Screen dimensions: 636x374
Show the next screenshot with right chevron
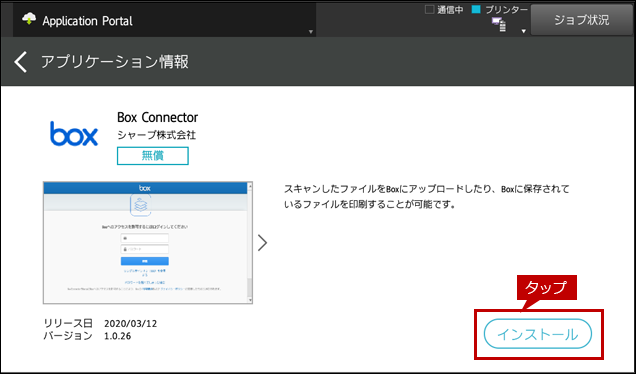click(x=262, y=243)
